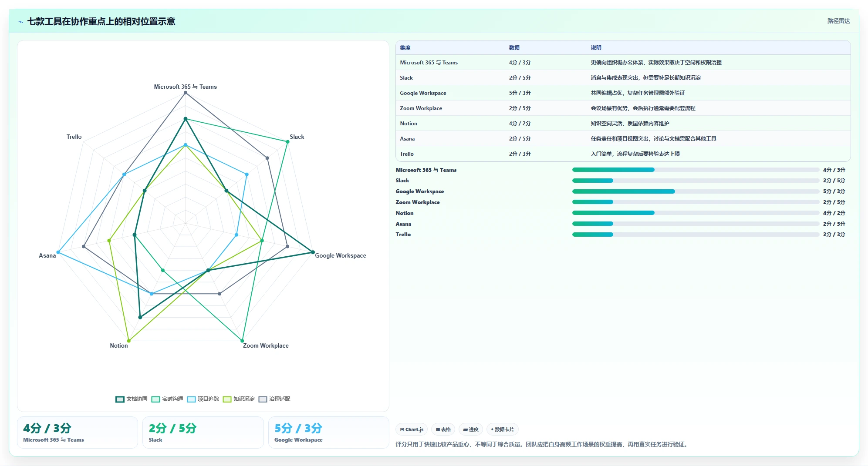Click the chart title 七款工具在协作重点上的相对位置示意
868x466 pixels.
point(101,21)
